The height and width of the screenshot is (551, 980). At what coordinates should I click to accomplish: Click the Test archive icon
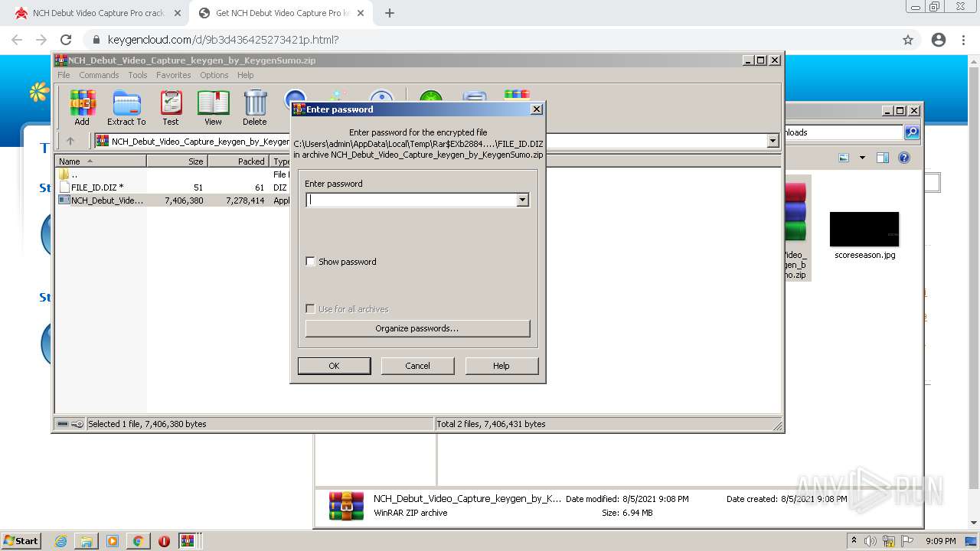pos(171,107)
